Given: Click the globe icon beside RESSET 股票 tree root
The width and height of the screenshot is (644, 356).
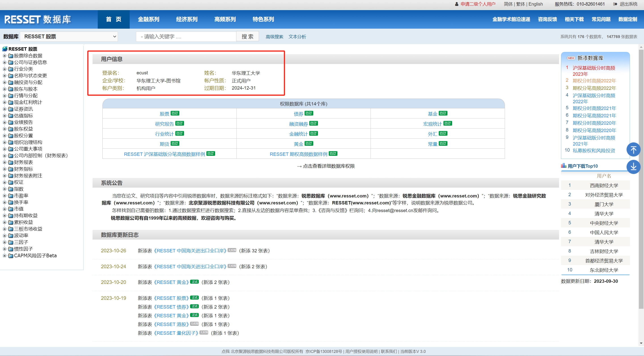Looking at the screenshot, I should (x=5, y=49).
